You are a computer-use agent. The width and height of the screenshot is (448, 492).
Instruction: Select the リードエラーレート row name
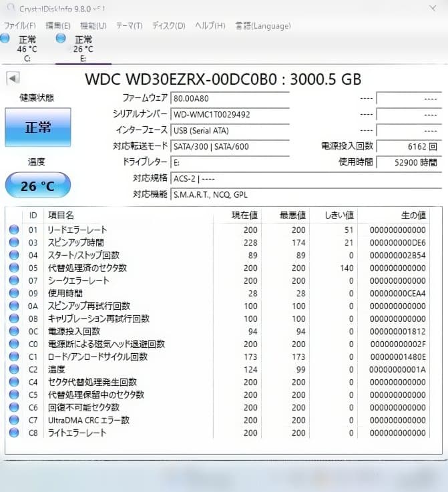coord(77,230)
